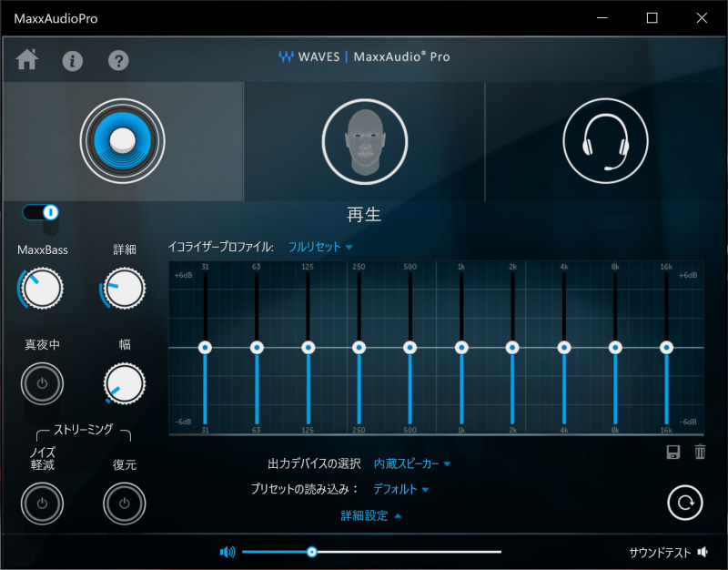The image size is (728, 570).
Task: Enable the 復元 toggle
Action: click(x=124, y=504)
